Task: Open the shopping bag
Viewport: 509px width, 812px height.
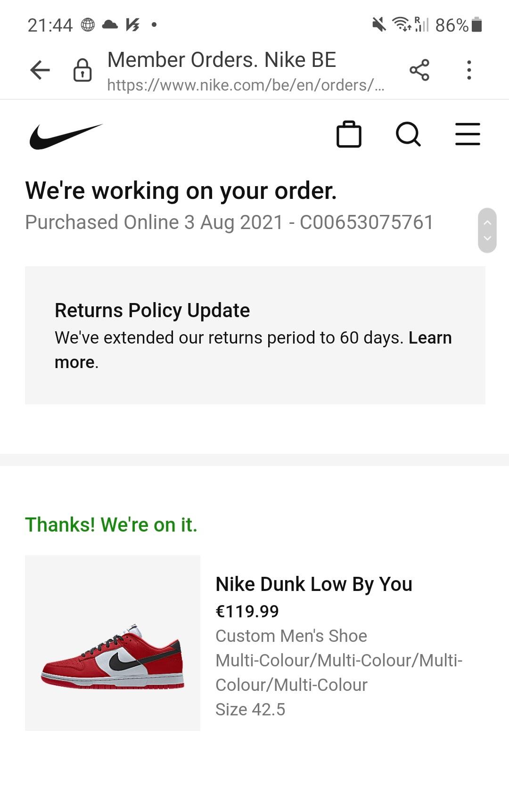Action: pyautogui.click(x=349, y=135)
